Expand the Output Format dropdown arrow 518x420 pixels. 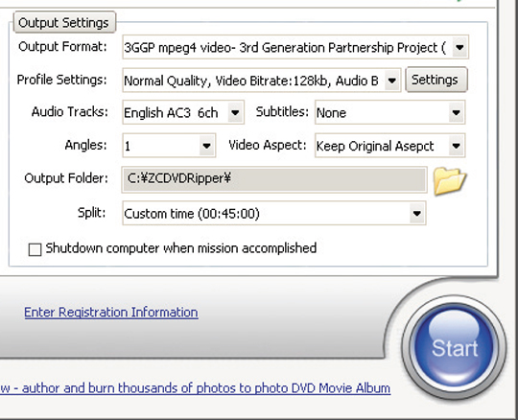[459, 47]
